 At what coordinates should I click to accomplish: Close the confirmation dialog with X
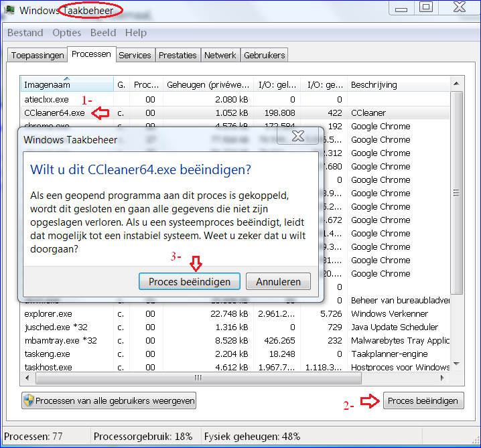click(x=298, y=136)
